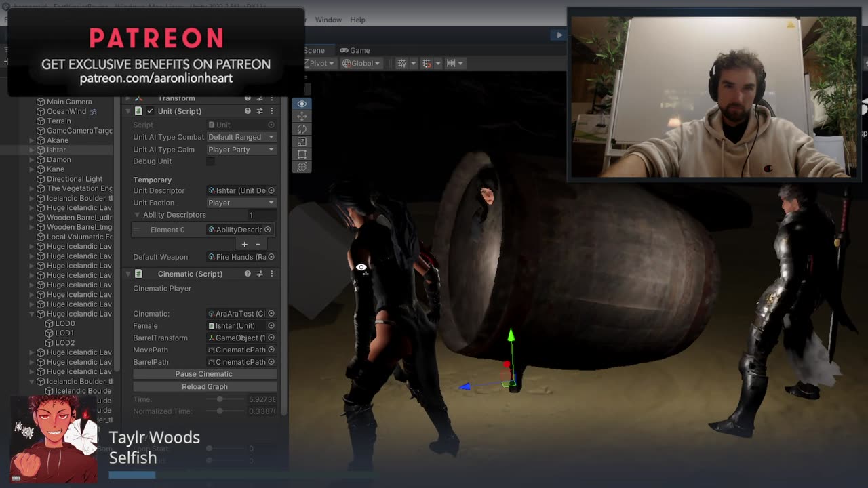This screenshot has width=868, height=488.
Task: Click the Reload Graph button
Action: click(x=204, y=386)
